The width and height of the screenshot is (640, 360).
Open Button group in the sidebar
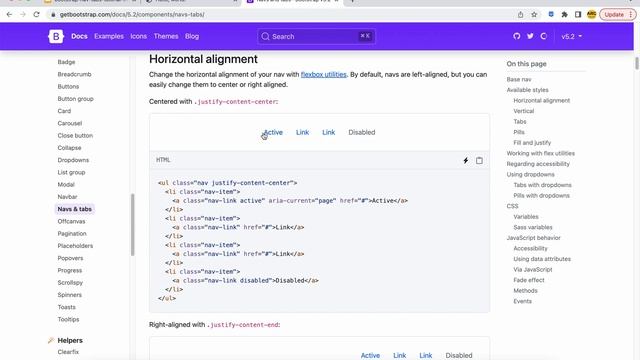coord(76,99)
